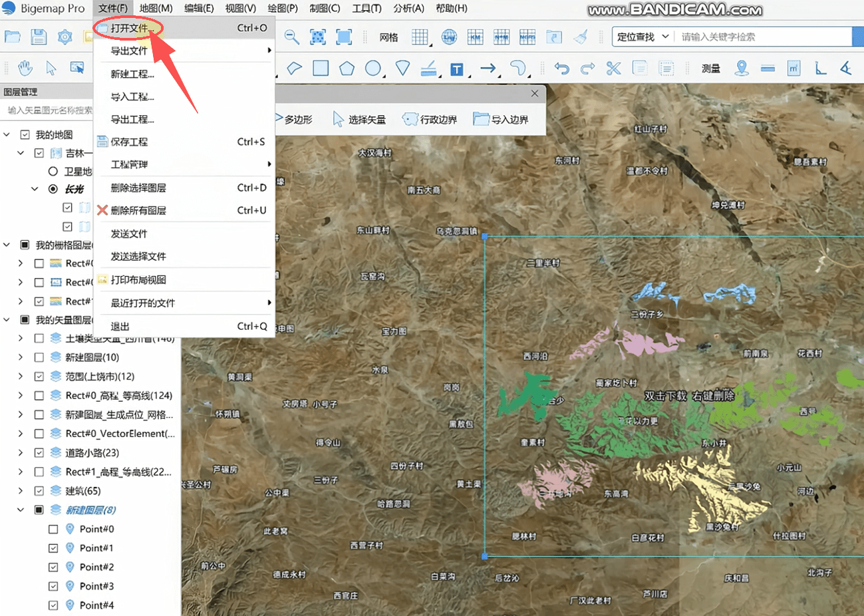Expand the 建筑(65) layer
Viewport: 864px width, 616px height.
21,491
